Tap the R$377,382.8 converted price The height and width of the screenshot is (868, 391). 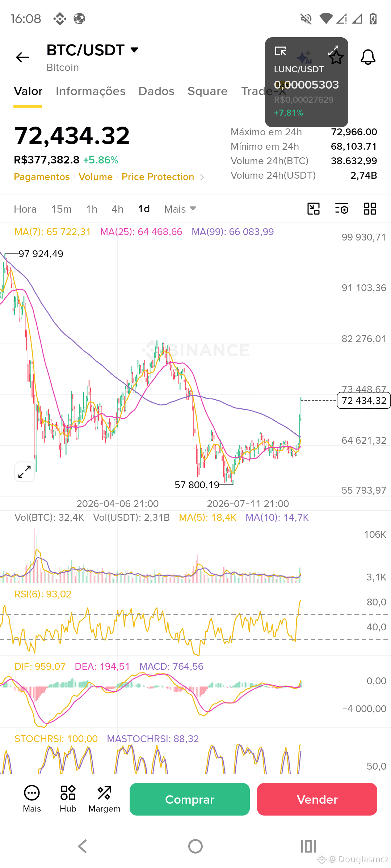pyautogui.click(x=47, y=160)
